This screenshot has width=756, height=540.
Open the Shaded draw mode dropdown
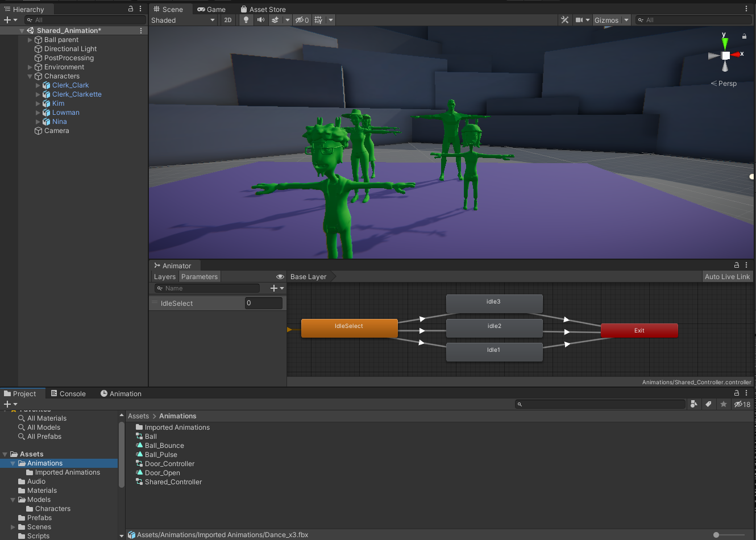pos(183,20)
